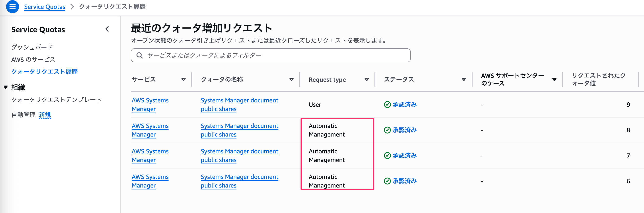Image resolution: width=644 pixels, height=213 pixels.
Task: Open the hamburger navigation menu
Action: coord(12,7)
